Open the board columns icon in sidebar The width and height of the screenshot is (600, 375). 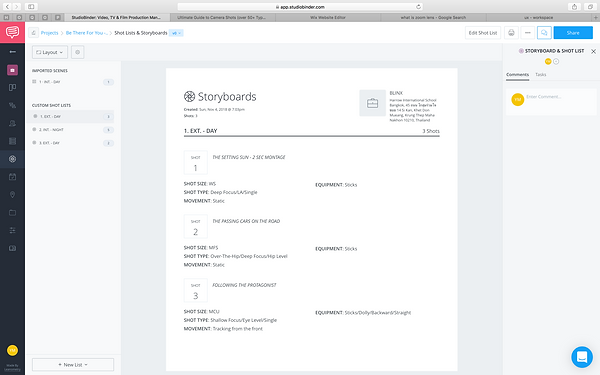click(x=12, y=88)
